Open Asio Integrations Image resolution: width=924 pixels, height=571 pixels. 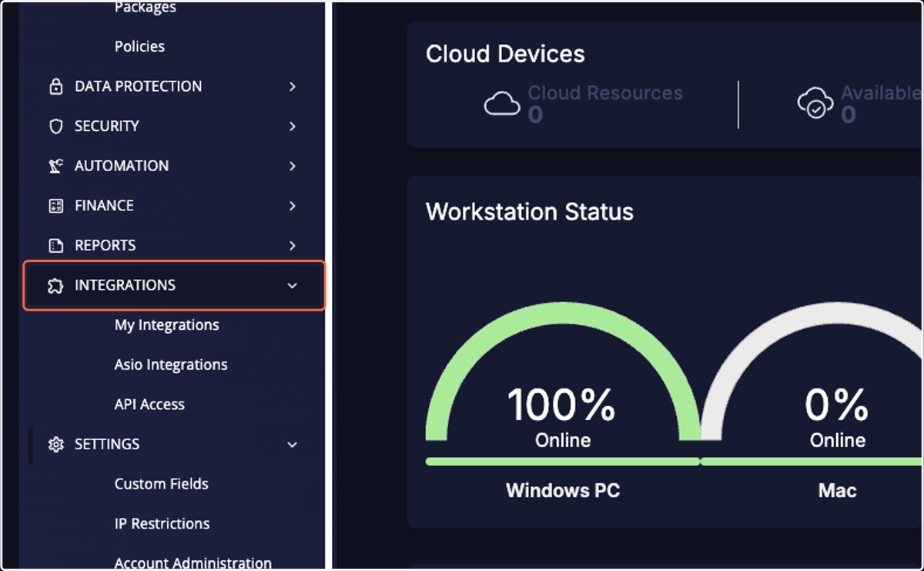coord(171,364)
